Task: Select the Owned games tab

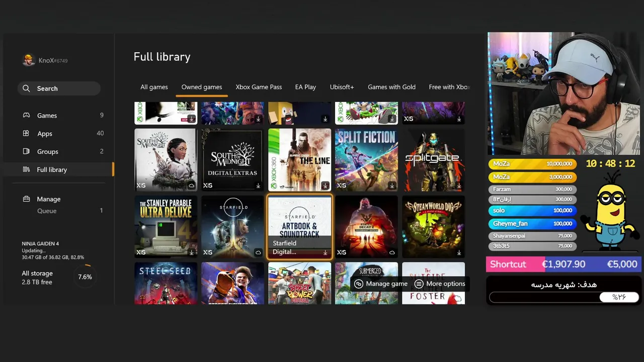Action: click(202, 87)
